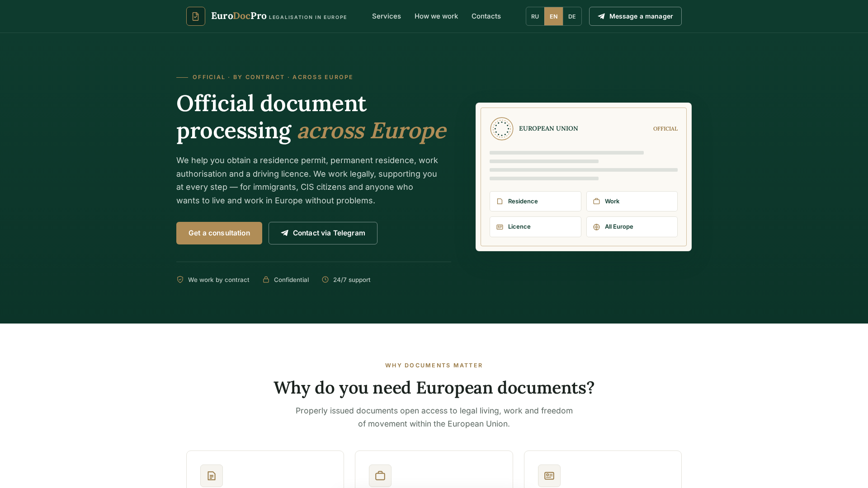This screenshot has height=488, width=868.
Task: Open the How we work section
Action: tap(436, 16)
